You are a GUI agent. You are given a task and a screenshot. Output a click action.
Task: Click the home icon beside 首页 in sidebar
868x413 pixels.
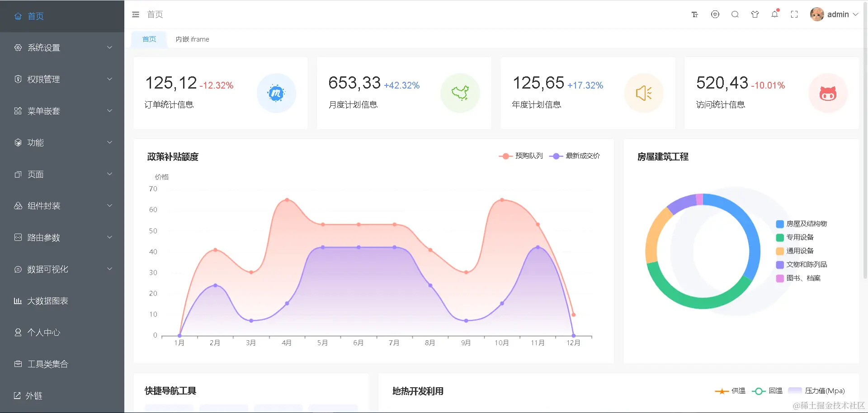coord(18,16)
